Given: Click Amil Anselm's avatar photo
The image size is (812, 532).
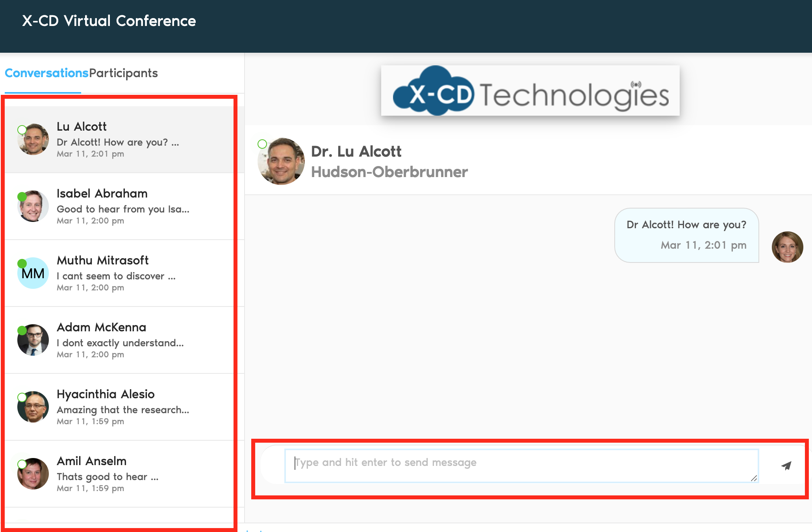Looking at the screenshot, I should (x=33, y=474).
